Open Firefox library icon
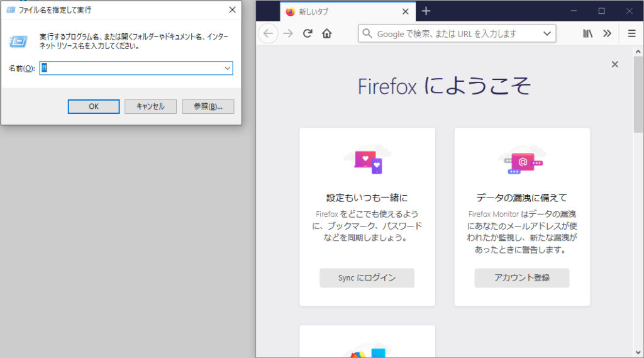Viewport: 644px width, 358px height. (588, 33)
